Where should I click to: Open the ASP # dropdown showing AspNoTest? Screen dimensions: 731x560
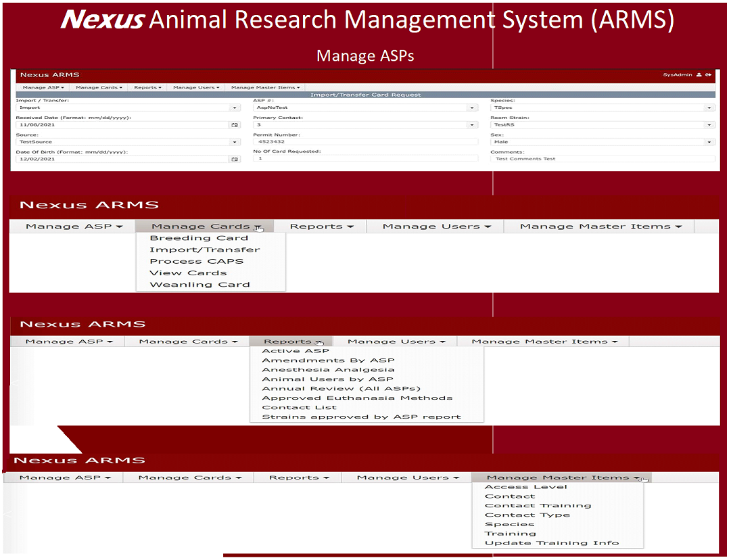point(472,108)
